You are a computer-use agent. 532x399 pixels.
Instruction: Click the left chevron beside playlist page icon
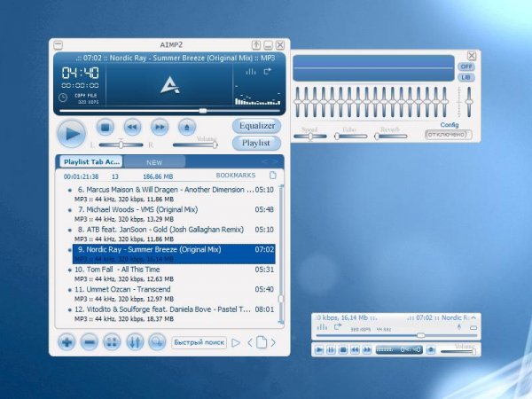coord(250,342)
